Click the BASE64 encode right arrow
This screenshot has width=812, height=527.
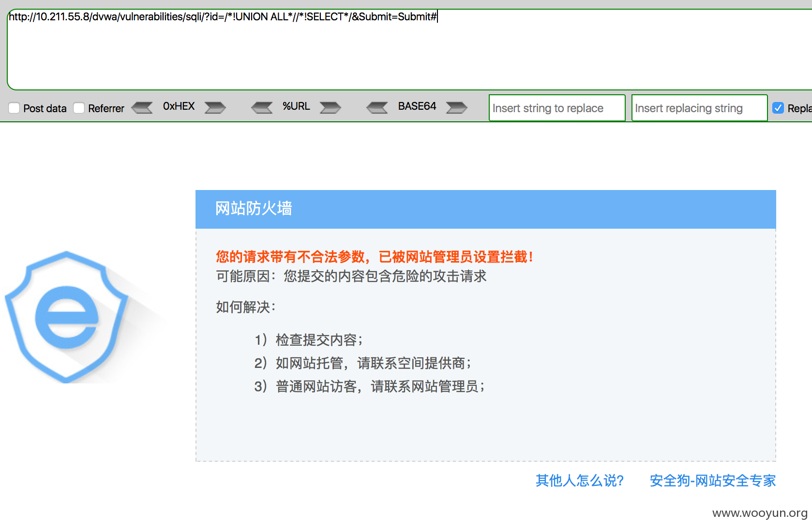(x=456, y=107)
